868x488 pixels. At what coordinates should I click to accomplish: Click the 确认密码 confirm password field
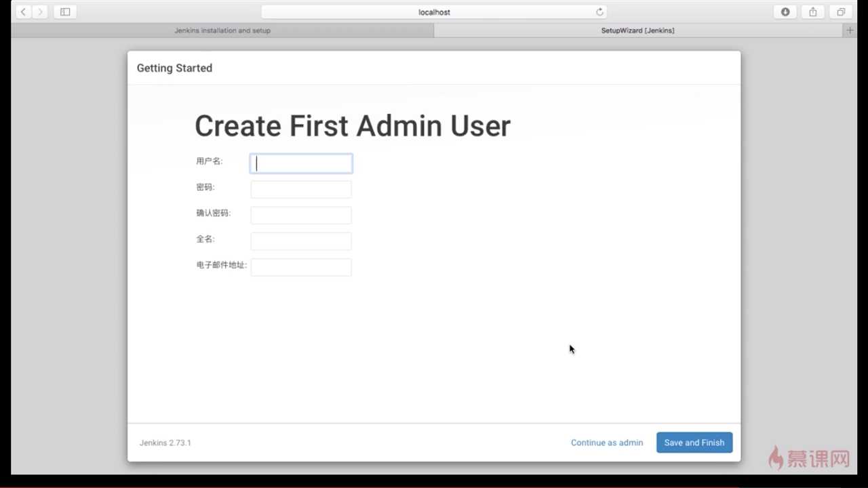coord(301,215)
